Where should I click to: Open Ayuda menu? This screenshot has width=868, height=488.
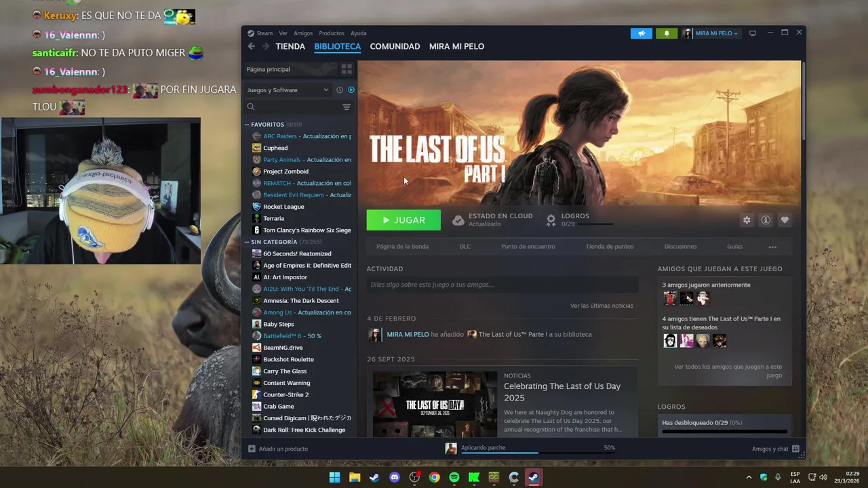tap(359, 33)
